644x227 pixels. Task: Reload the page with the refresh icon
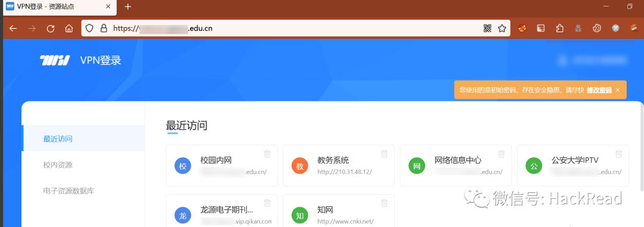click(x=51, y=29)
